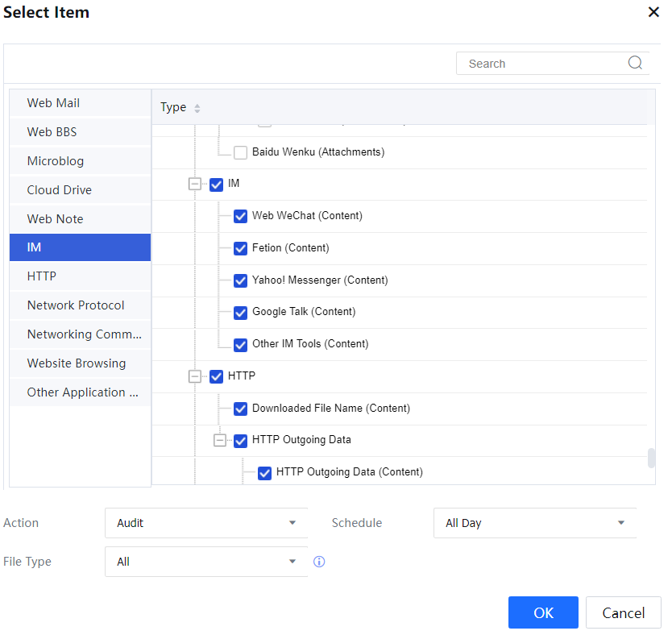Viewport: 672px width, 635px height.
Task: Uncheck Google Talk (Content) checkbox
Action: point(240,313)
